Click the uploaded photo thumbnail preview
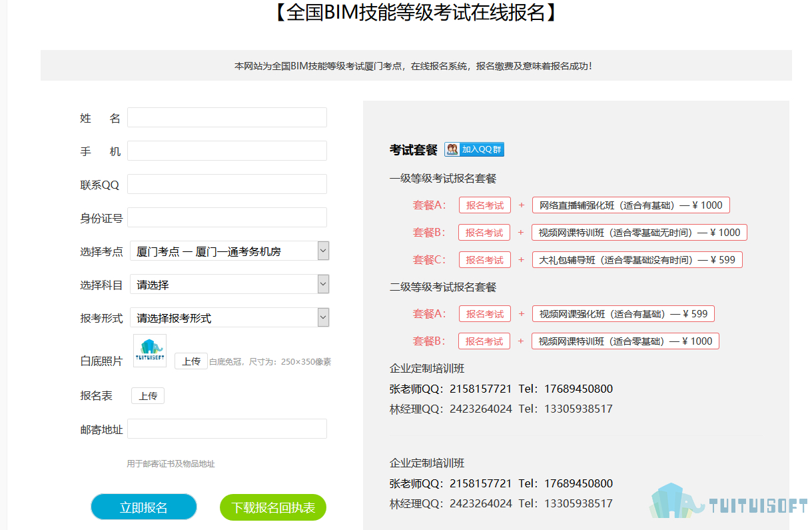The width and height of the screenshot is (812, 530). [x=150, y=351]
